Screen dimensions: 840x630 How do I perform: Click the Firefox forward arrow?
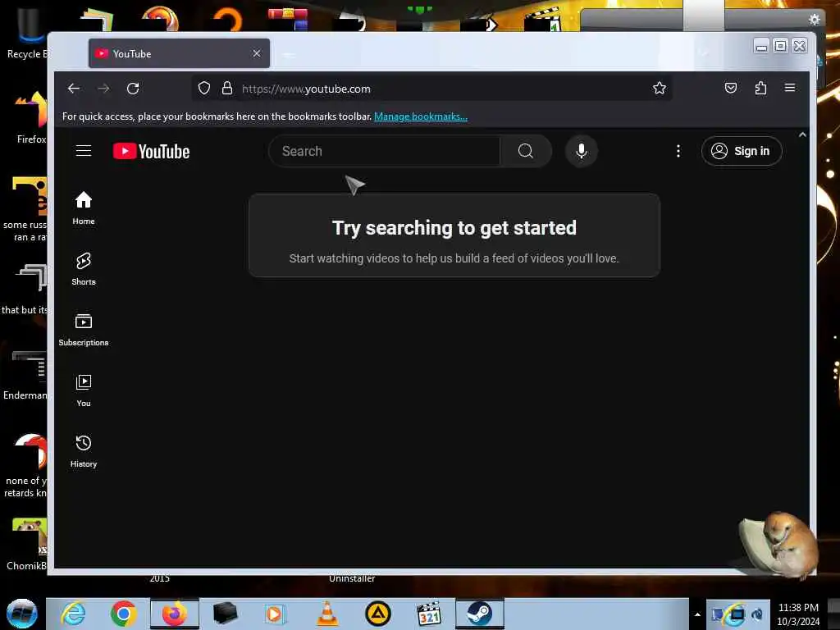pos(103,89)
